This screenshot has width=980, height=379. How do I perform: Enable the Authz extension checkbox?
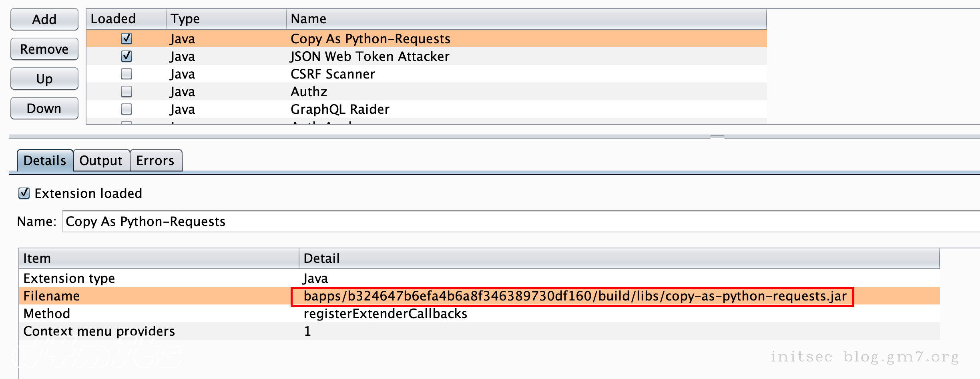(x=127, y=91)
